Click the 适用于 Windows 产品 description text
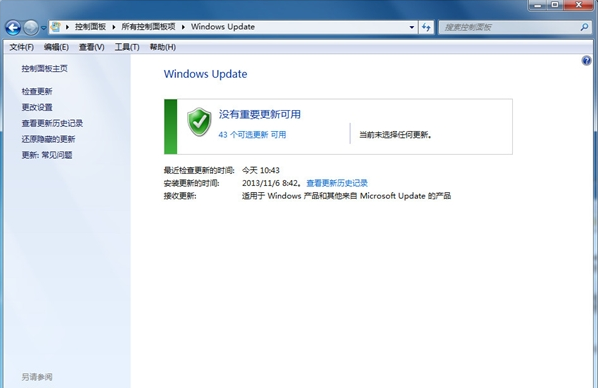Viewport: 599px width, 388px height. pyautogui.click(x=346, y=196)
